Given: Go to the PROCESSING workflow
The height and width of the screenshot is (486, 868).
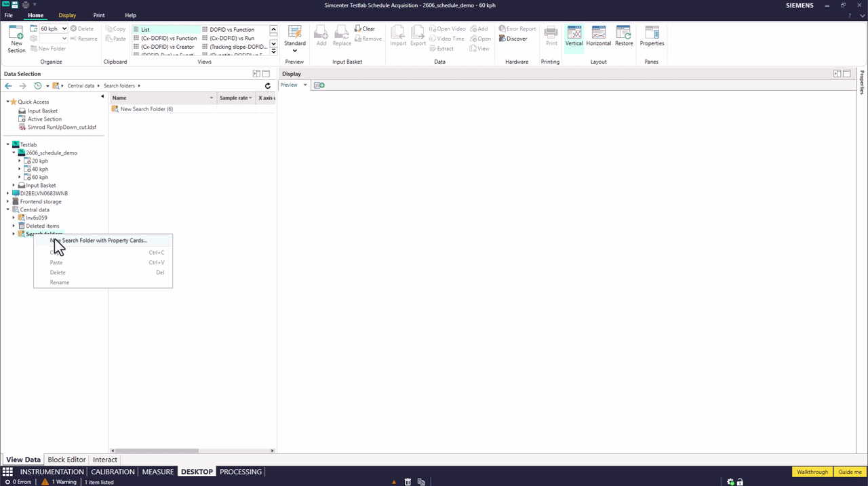Looking at the screenshot, I should pos(241,472).
